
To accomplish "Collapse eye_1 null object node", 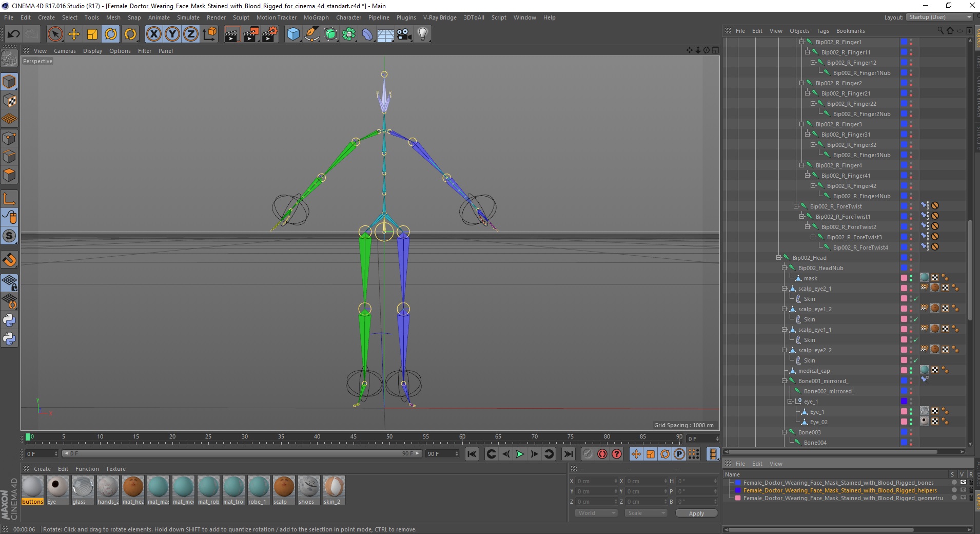I will coord(790,402).
